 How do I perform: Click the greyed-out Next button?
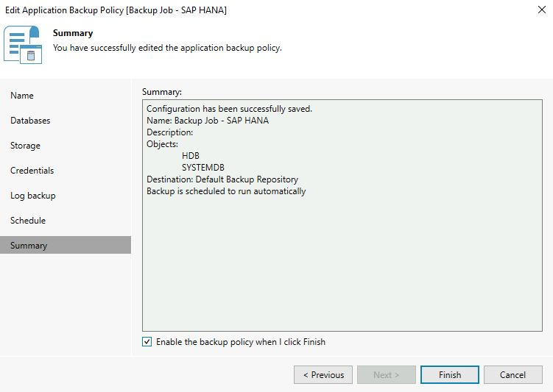(x=387, y=375)
